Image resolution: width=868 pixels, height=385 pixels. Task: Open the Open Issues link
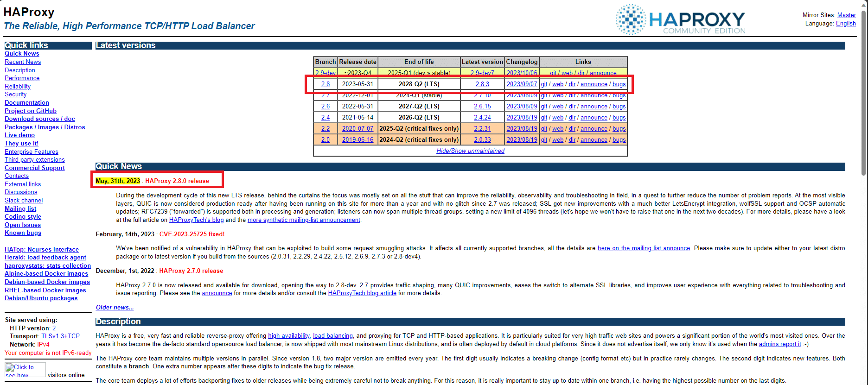point(23,225)
